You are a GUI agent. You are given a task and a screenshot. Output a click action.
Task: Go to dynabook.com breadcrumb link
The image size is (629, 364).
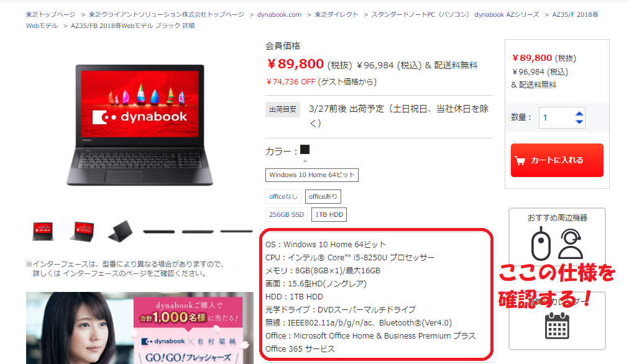click(x=279, y=14)
